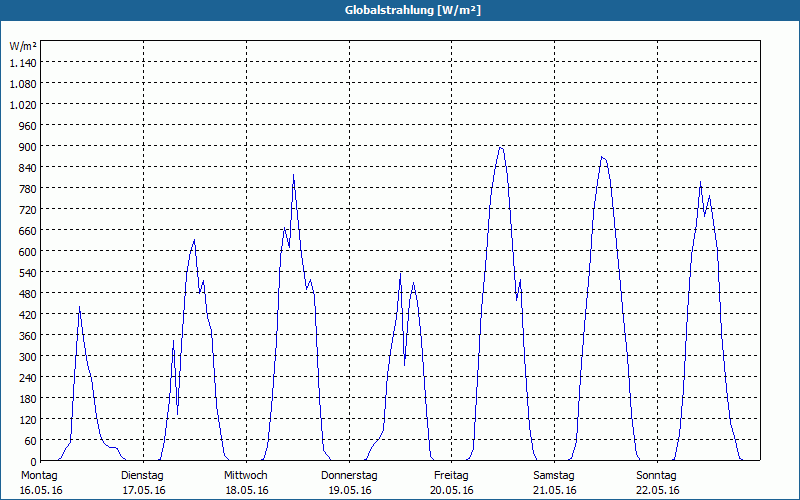Image resolution: width=800 pixels, height=500 pixels.
Task: Click Tuesday's radiation peak near 630
Action: [194, 240]
